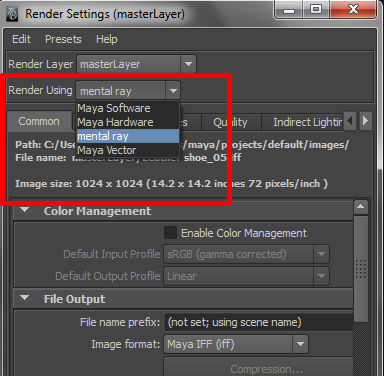Click the Path text line
384x376 pixels.
(x=182, y=145)
